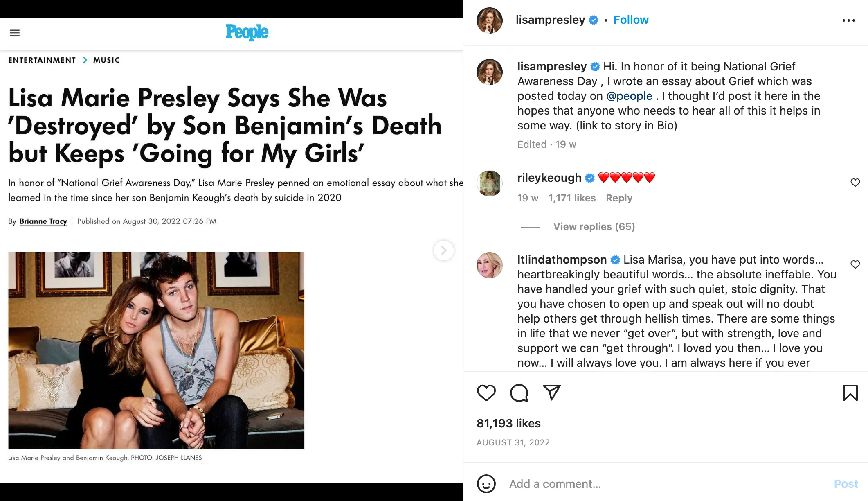Share the post using the paper plane icon
Image resolution: width=868 pixels, height=501 pixels.
551,392
